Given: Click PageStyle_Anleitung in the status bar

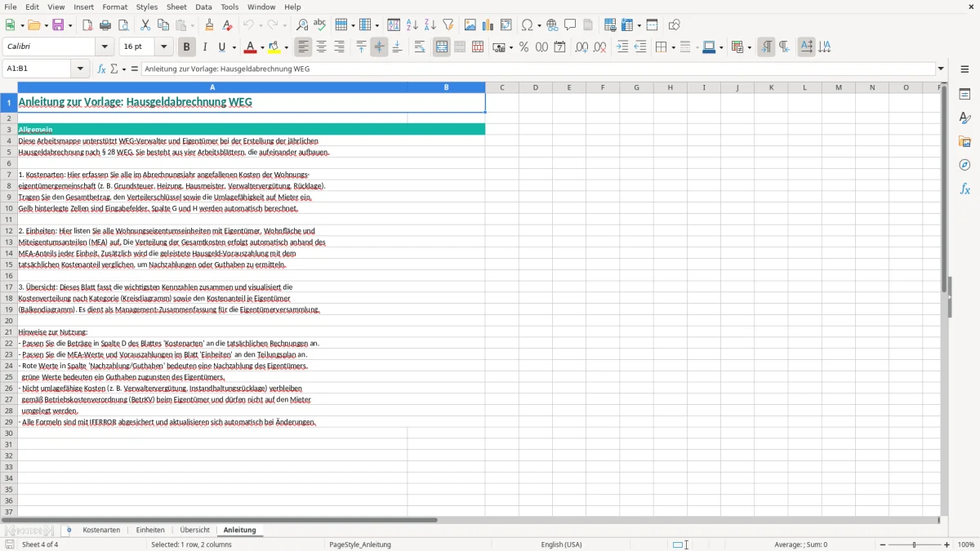Looking at the screenshot, I should 359,544.
